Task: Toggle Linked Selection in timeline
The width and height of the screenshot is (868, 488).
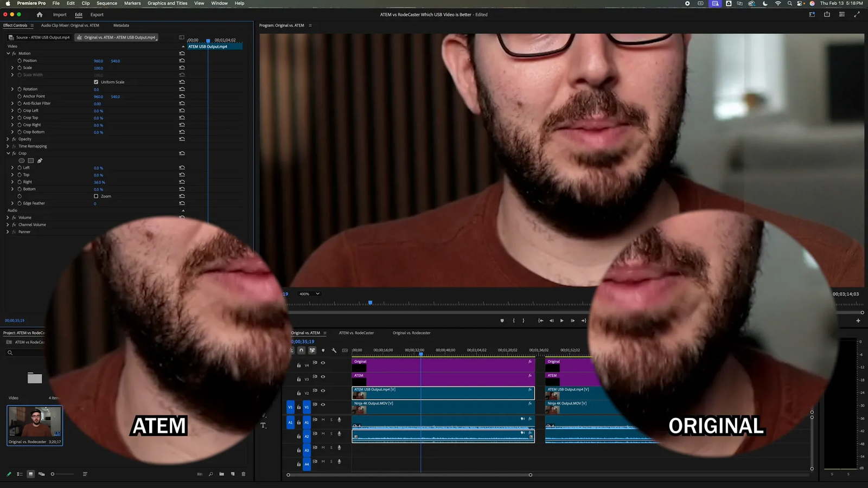Action: click(312, 350)
